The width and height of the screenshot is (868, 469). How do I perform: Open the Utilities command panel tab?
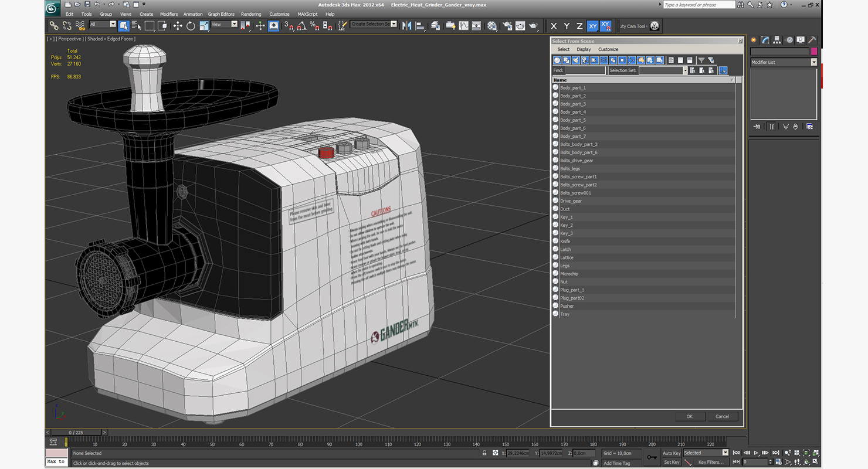pyautogui.click(x=812, y=40)
